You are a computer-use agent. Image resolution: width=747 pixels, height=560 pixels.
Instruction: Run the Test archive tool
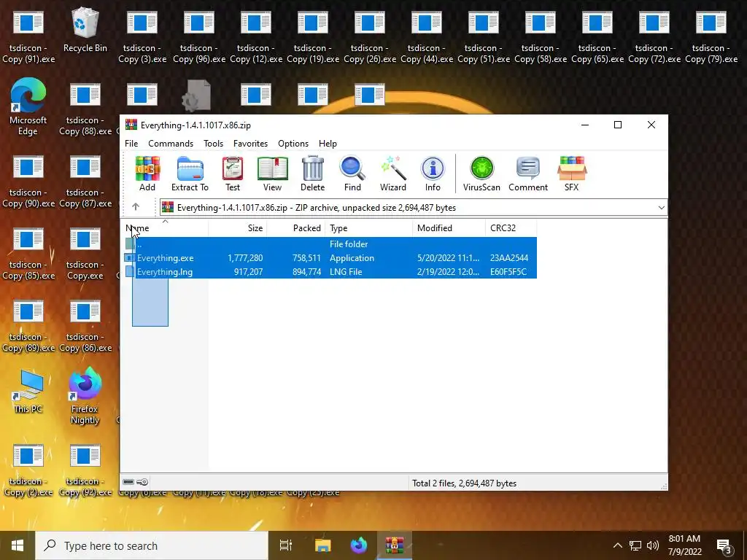233,174
